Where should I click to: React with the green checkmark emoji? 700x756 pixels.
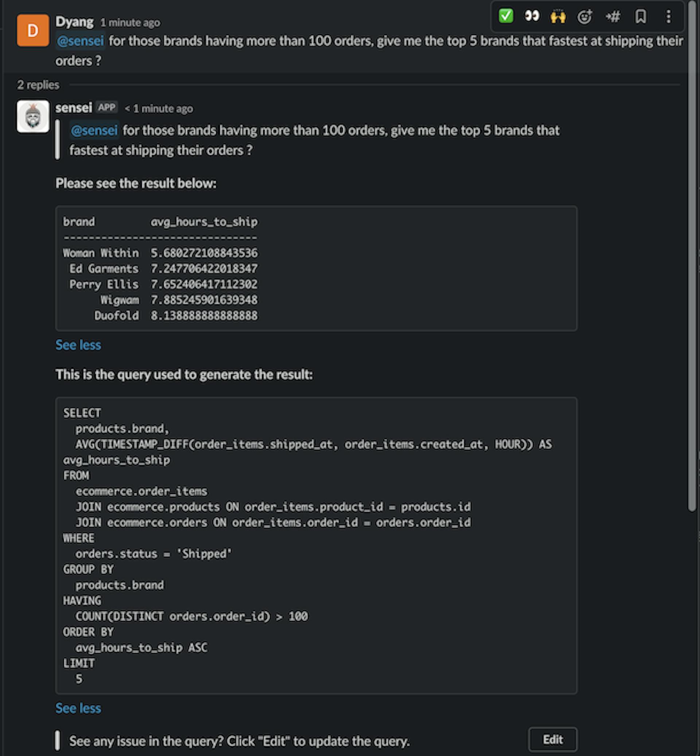506,16
